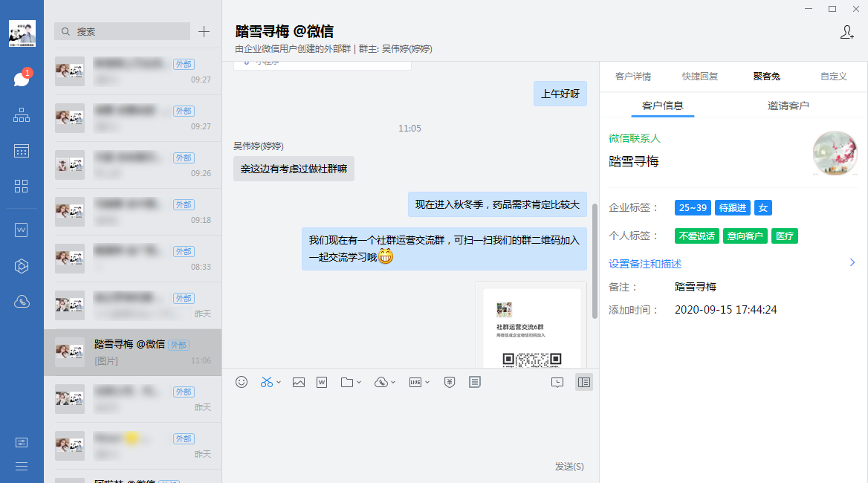Click the customer plum blossom avatar
This screenshot has height=483, width=868.
tap(835, 153)
